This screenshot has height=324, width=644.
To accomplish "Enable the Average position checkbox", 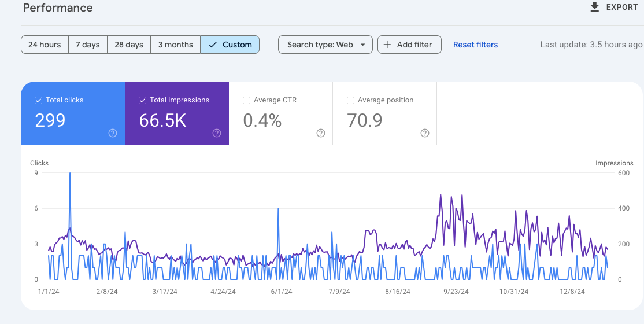I will pos(351,100).
